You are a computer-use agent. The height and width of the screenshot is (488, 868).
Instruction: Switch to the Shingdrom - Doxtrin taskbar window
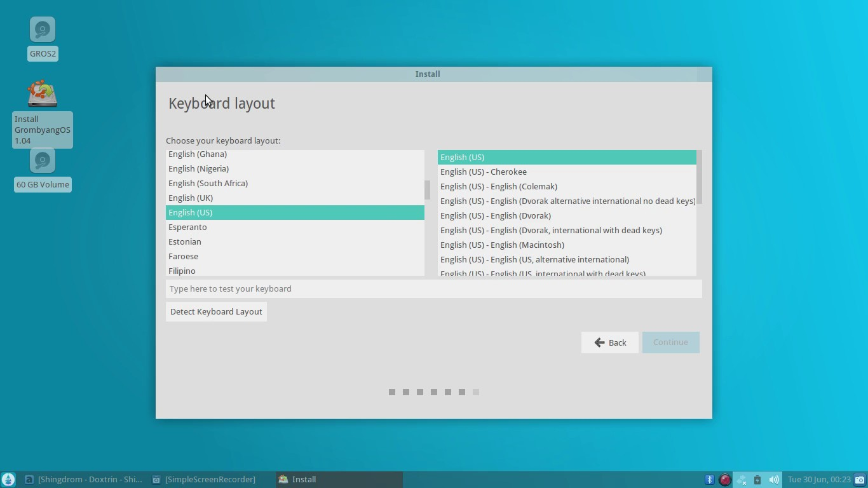[83, 480]
